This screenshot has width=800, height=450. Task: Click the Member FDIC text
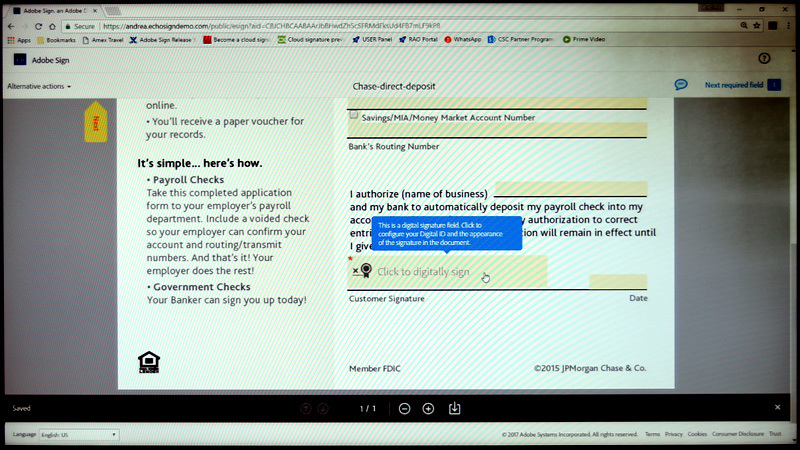click(374, 368)
